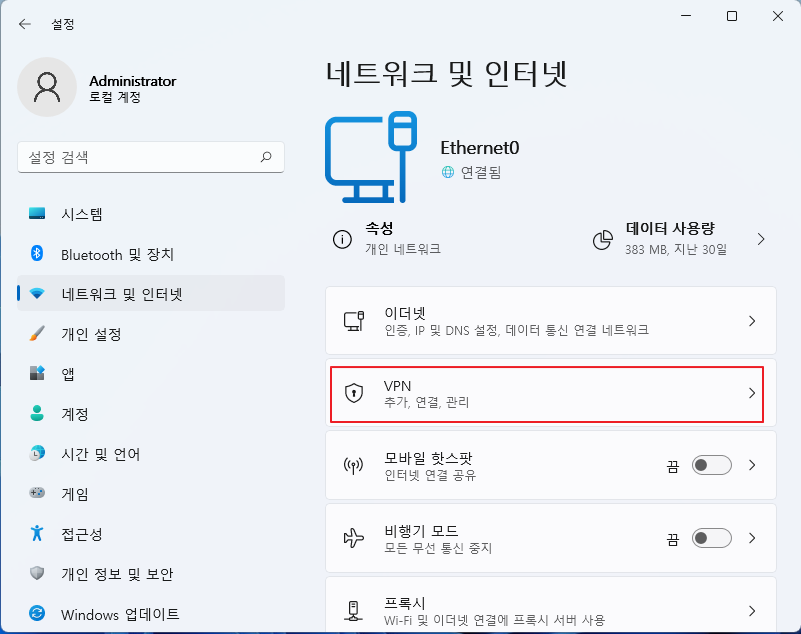Select 개인 정보 및 보안 in the sidebar
Screen dimensions: 801x634
(151, 574)
